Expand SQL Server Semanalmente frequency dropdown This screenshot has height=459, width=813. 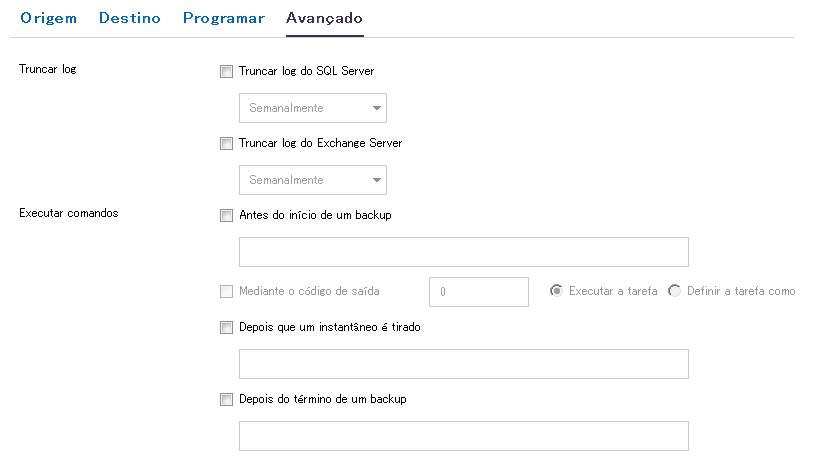point(313,108)
